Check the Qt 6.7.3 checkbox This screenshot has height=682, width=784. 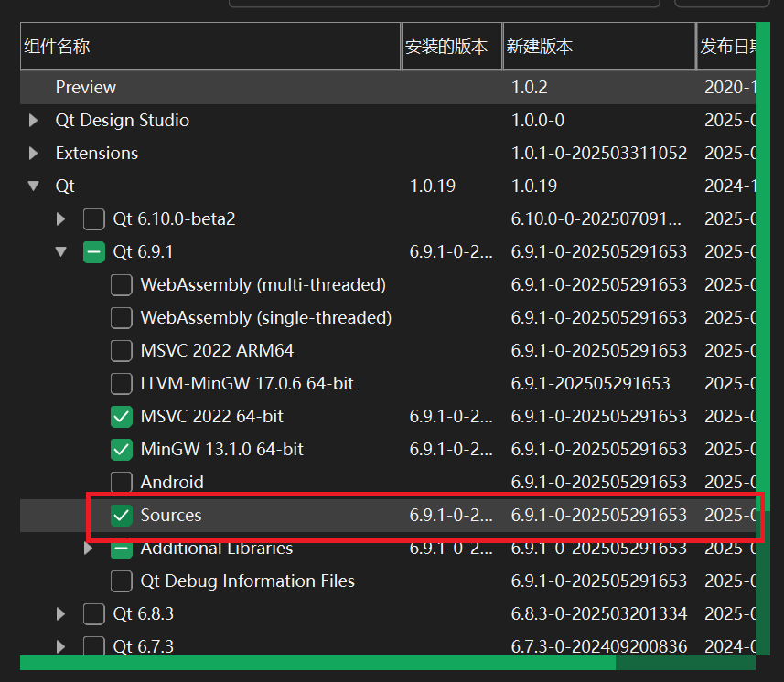pyautogui.click(x=94, y=646)
